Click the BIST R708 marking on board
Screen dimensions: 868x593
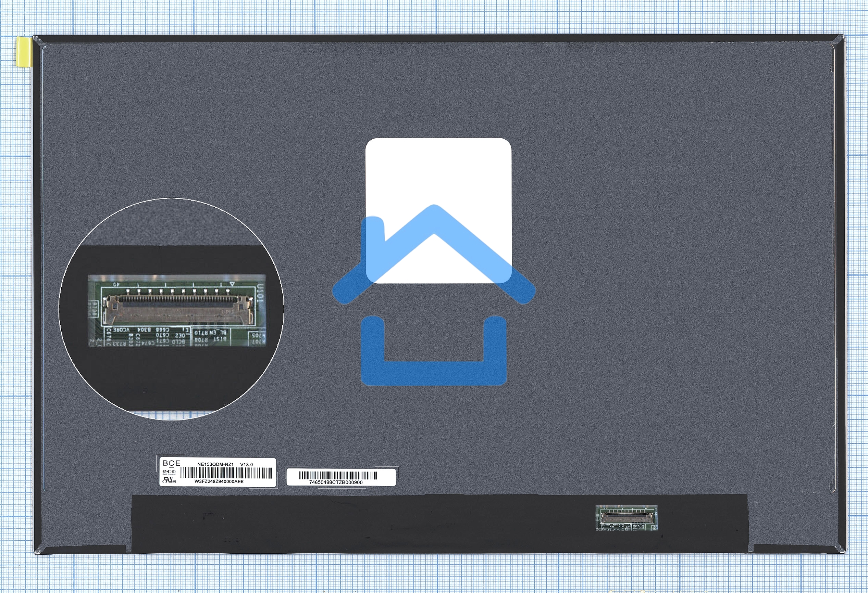210,339
